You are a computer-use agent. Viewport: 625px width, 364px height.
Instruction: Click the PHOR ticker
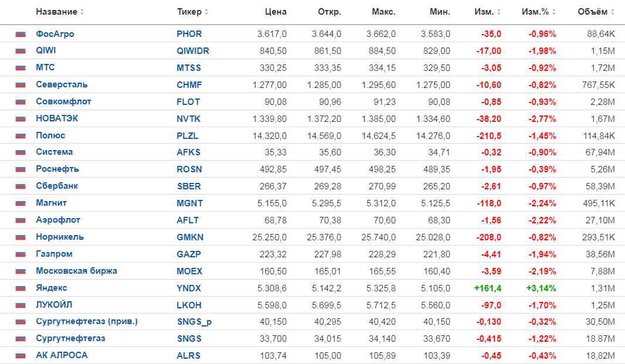coord(189,34)
